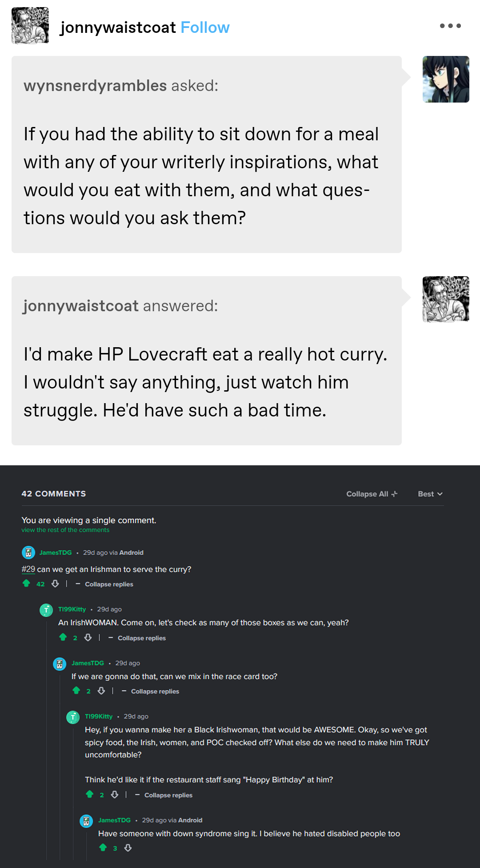Collapse replies under the Happy Birthday comment

[x=164, y=795]
